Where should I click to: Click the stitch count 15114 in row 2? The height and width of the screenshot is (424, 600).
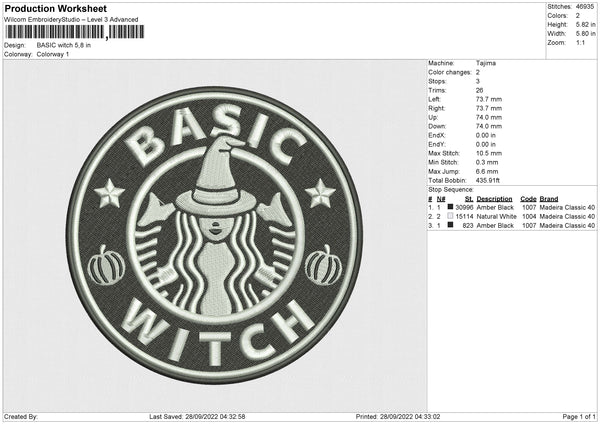pyautogui.click(x=464, y=217)
